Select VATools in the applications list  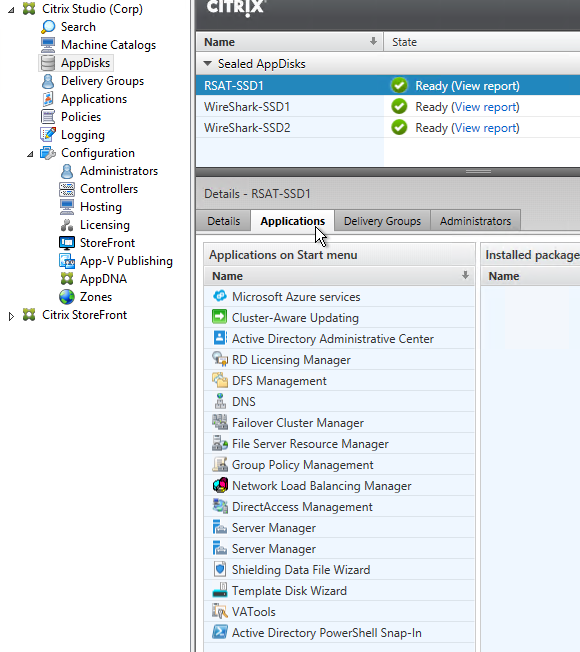[x=339, y=611]
